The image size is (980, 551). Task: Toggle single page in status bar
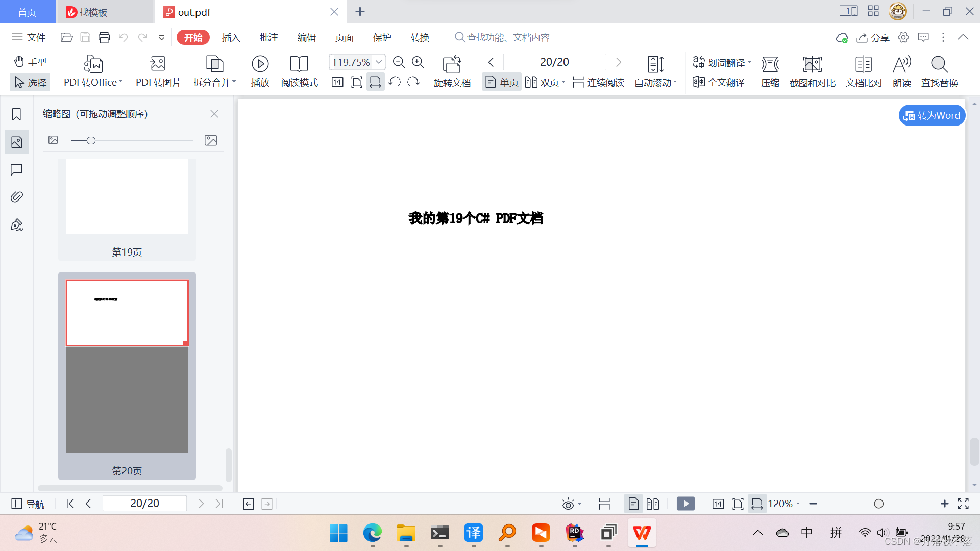pyautogui.click(x=633, y=504)
